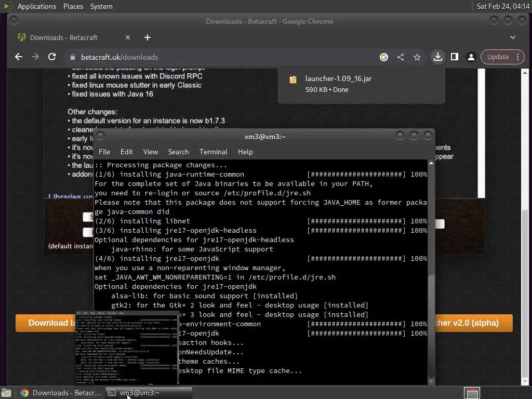Screen dimensions: 532x399
Task: Open terminal File menu
Action: [104, 152]
